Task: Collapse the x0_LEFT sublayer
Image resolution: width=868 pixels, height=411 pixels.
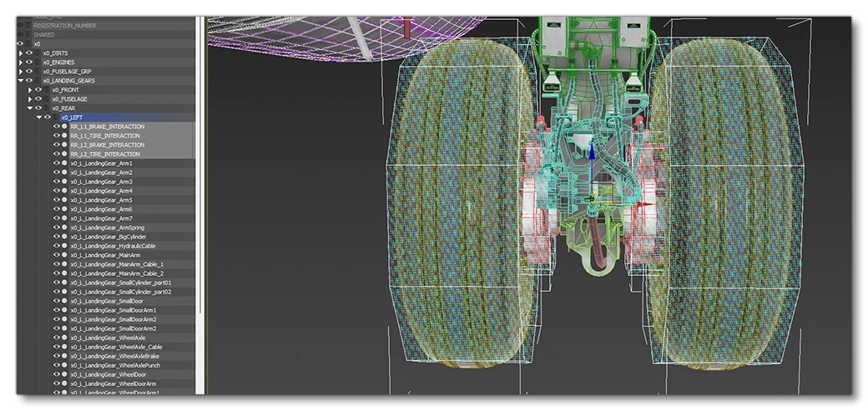Action: pos(38,118)
